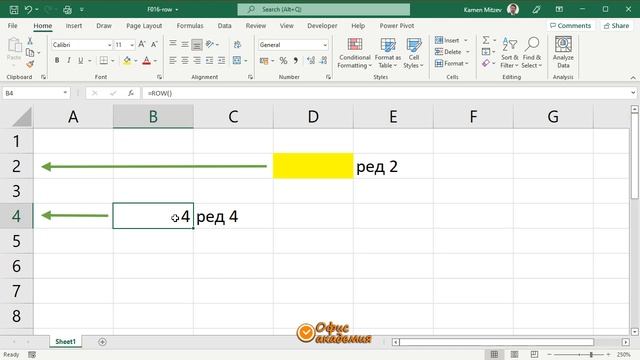Image resolution: width=640 pixels, height=360 pixels.
Task: Open Find & Select dropdown
Action: click(x=532, y=53)
